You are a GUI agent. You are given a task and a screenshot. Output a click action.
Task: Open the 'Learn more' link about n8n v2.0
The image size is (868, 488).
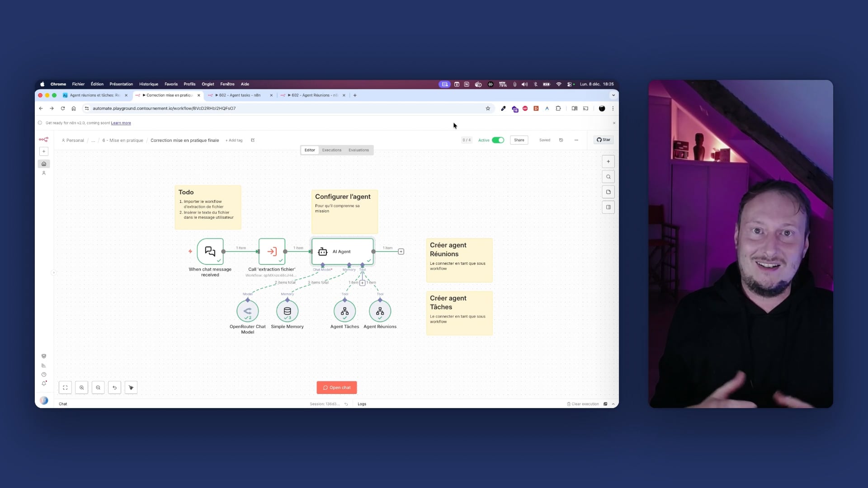[x=121, y=123]
